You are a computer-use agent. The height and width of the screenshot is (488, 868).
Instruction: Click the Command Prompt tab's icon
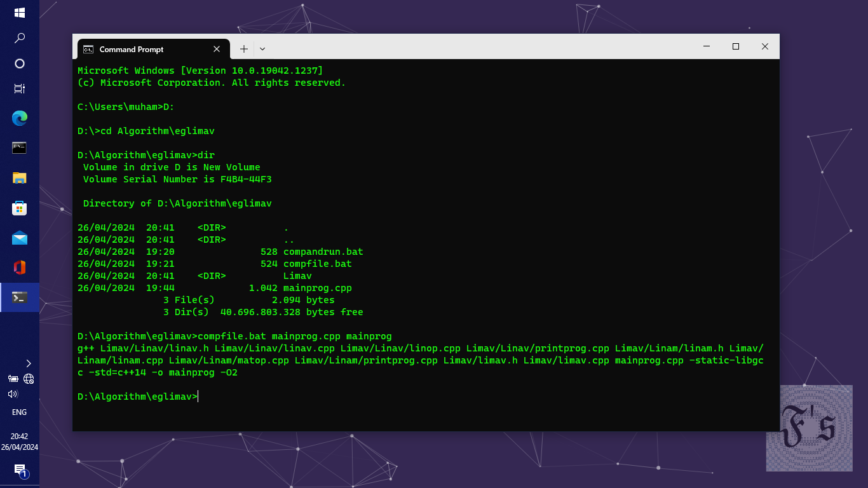(x=88, y=49)
